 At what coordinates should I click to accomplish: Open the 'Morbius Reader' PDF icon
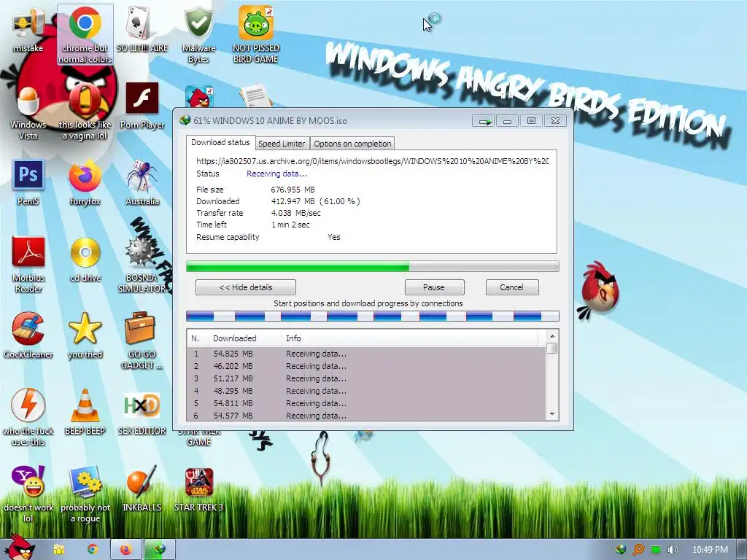28,264
